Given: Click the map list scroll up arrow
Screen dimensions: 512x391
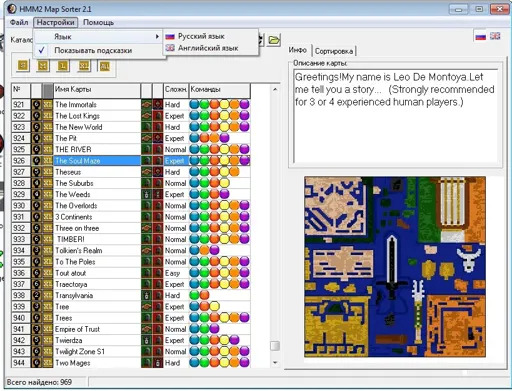Looking at the screenshot, I should click(275, 89).
